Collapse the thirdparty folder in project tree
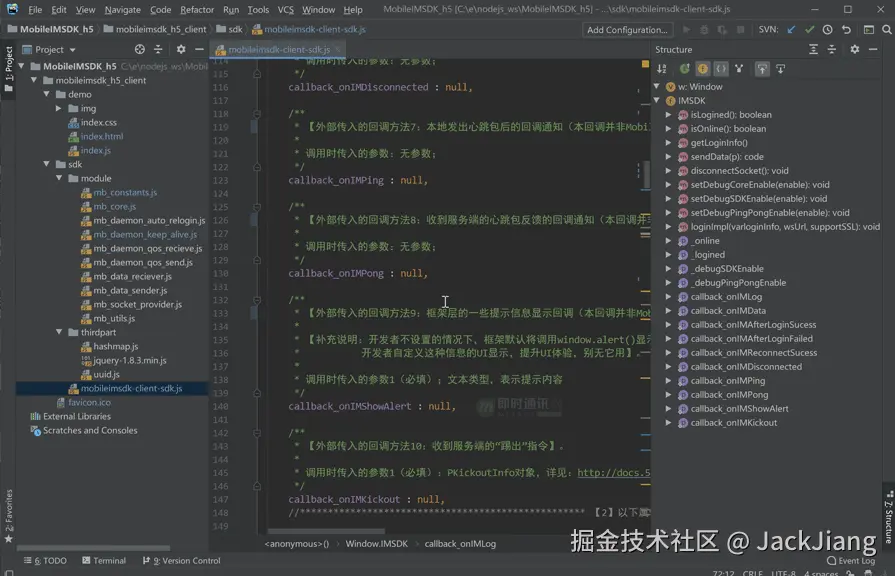The width and height of the screenshot is (895, 576). pyautogui.click(x=60, y=332)
